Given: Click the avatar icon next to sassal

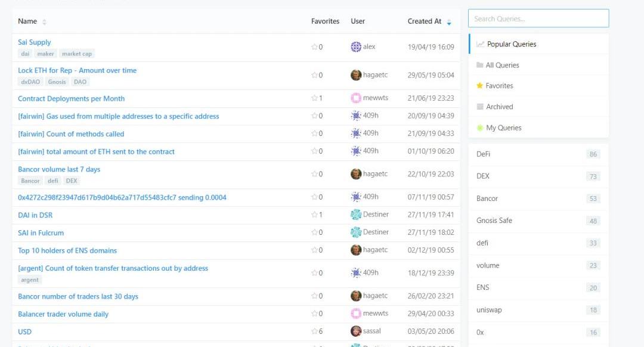Looking at the screenshot, I should click(356, 331).
